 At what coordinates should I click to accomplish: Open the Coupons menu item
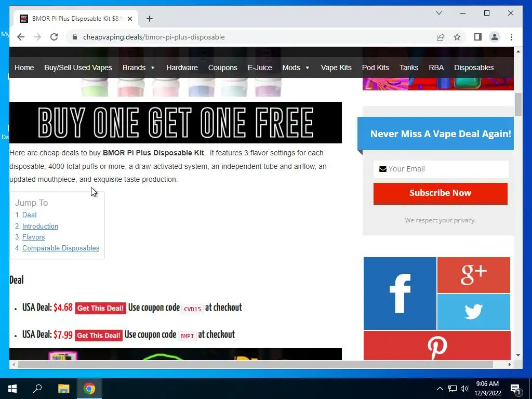coord(222,68)
